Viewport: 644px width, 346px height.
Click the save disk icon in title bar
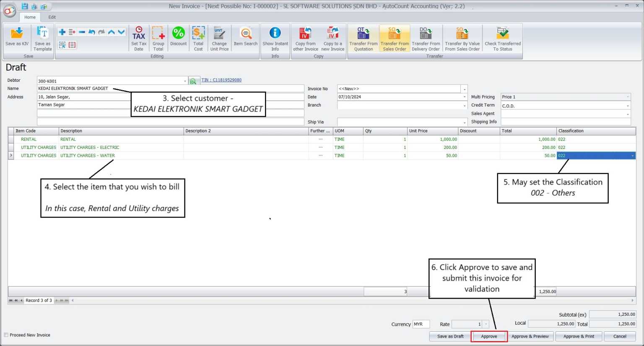click(x=25, y=6)
